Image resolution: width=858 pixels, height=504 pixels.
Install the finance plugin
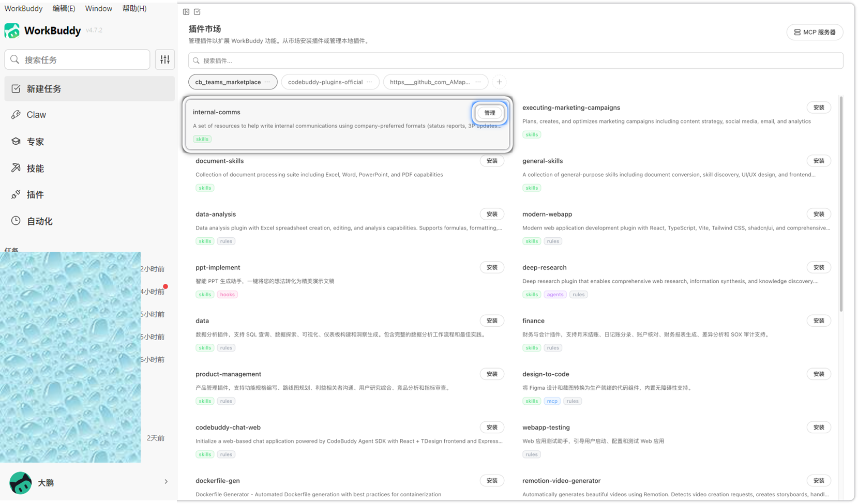click(819, 320)
